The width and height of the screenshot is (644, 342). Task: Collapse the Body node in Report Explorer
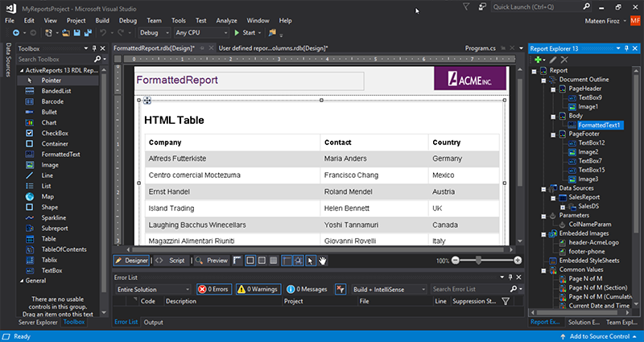(553, 116)
